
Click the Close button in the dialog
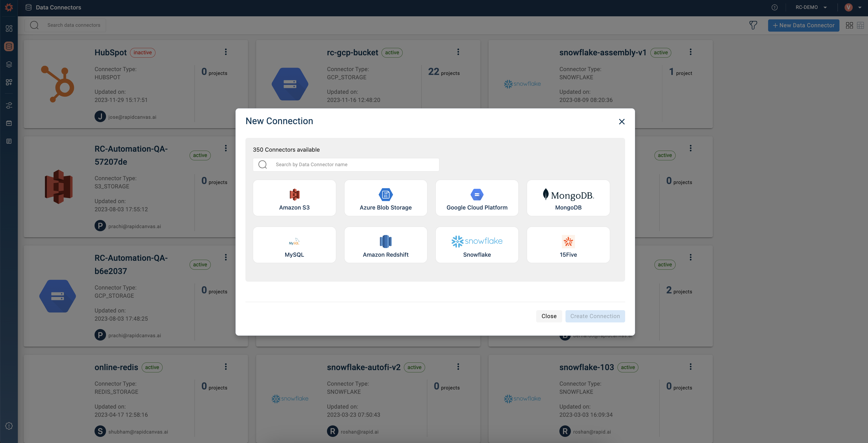(x=549, y=316)
